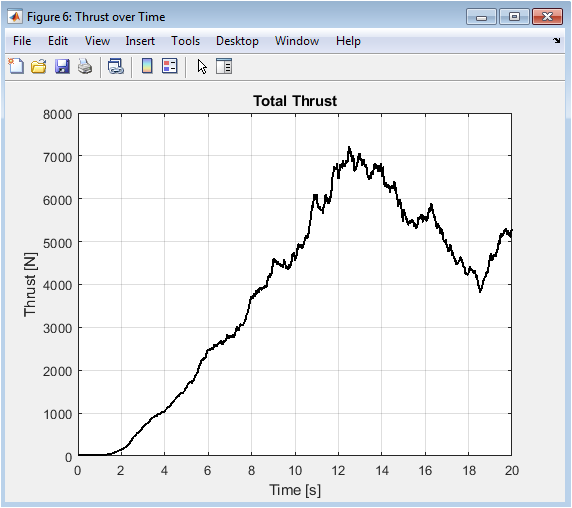Create a new figure with the New icon
Image resolution: width=572 pixels, height=508 pixels.
pyautogui.click(x=16, y=66)
